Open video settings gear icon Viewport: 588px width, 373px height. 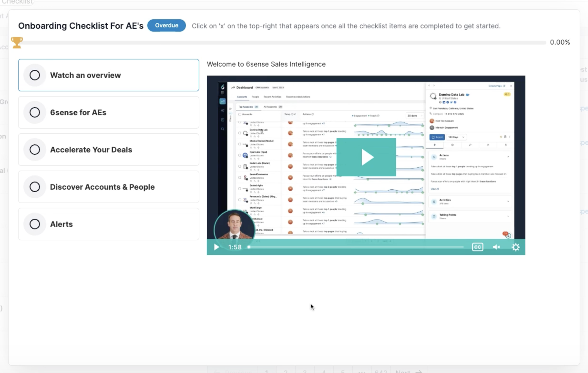[516, 247]
